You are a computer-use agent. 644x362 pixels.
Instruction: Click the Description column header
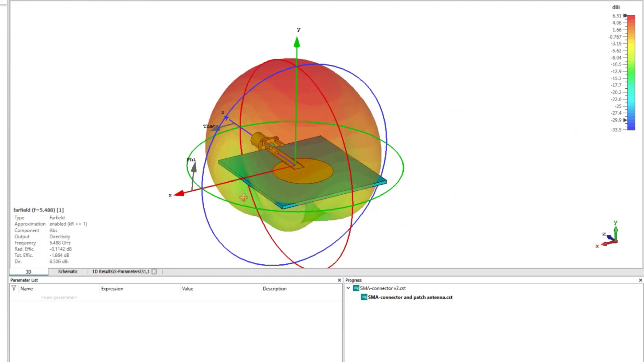275,289
